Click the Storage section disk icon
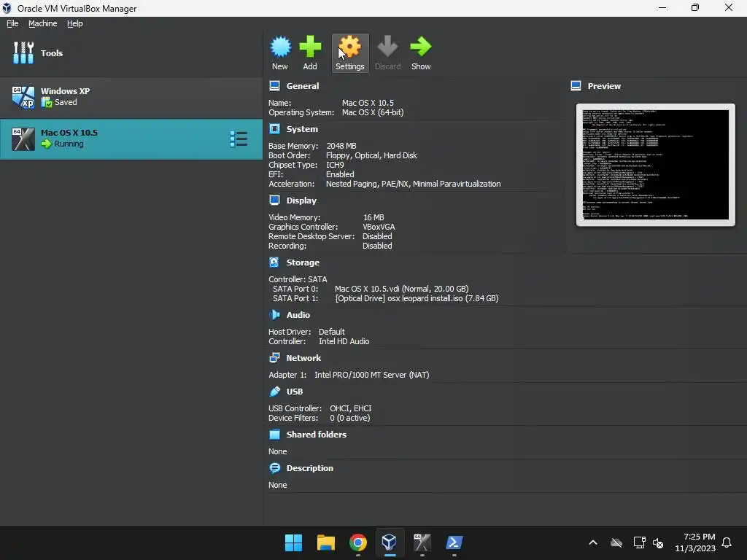 [x=274, y=262]
